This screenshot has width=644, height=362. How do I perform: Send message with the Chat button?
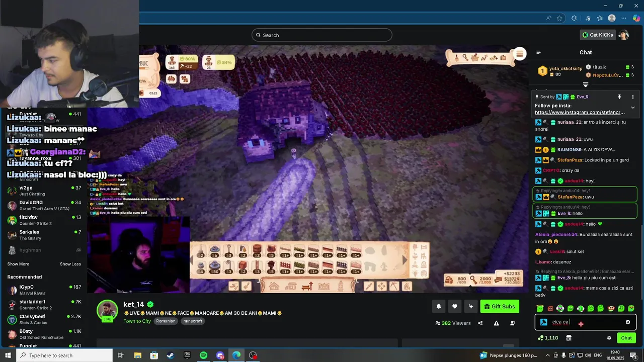click(x=626, y=338)
